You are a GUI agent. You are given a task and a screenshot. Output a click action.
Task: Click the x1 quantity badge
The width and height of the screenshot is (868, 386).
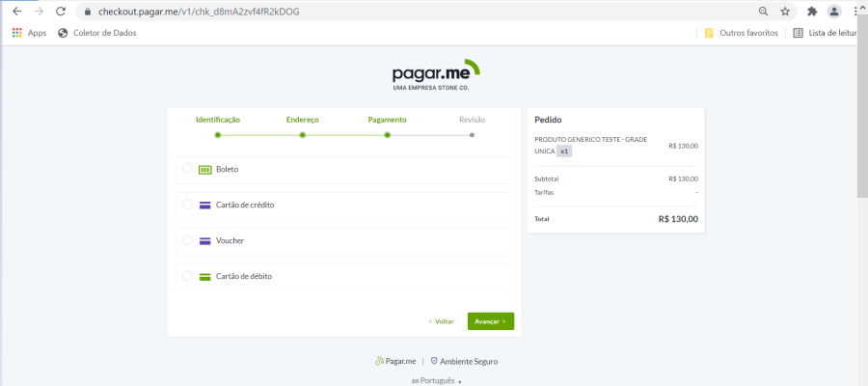point(564,152)
